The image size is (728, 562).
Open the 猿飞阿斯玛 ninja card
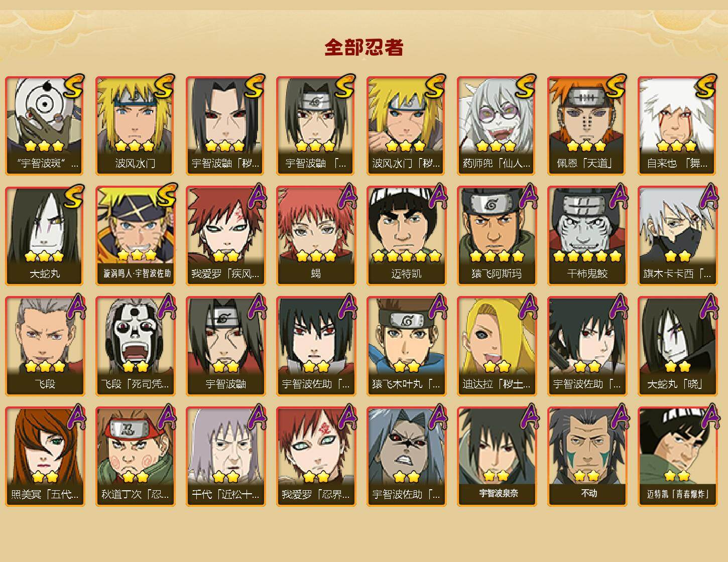497,236
